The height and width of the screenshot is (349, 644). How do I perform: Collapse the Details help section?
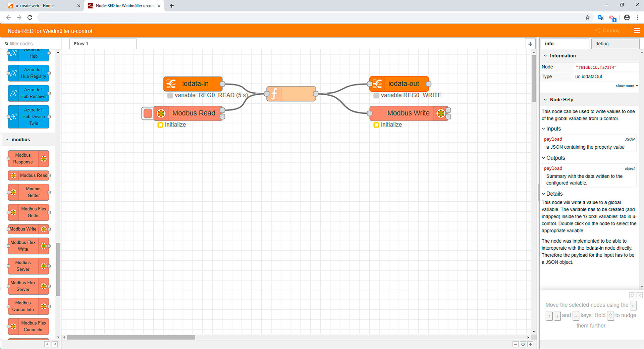pyautogui.click(x=552, y=194)
